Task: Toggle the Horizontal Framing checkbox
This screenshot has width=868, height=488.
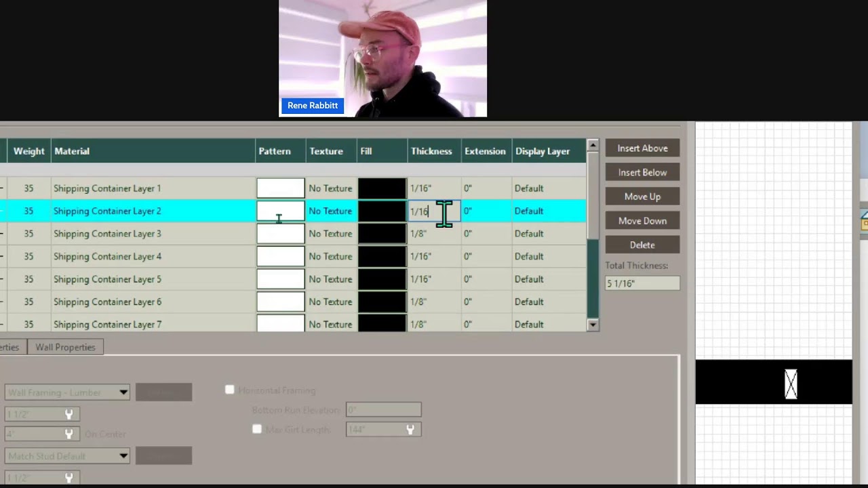Action: 229,390
